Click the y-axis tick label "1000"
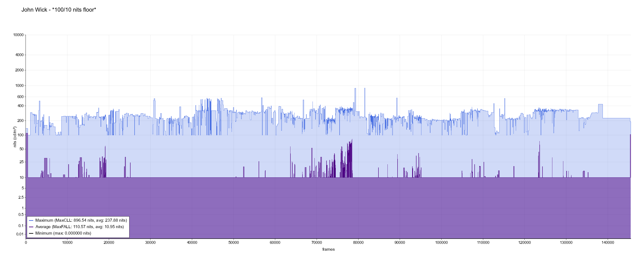This screenshot has height=258, width=644. [19, 86]
